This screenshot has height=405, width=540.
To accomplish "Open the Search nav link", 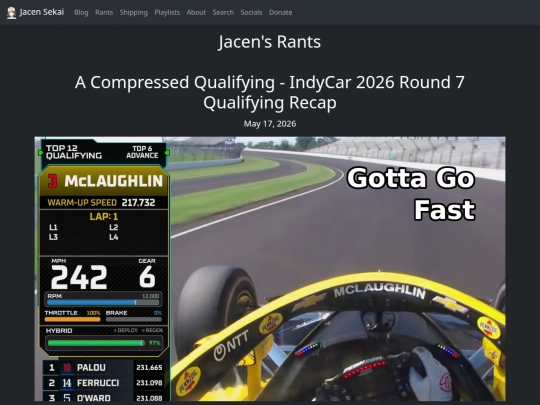I will pos(223,12).
